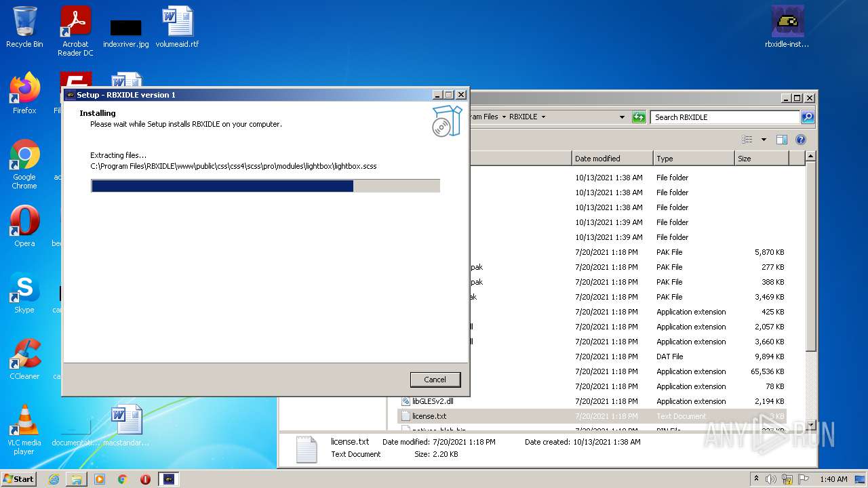Open Action Center flag icon
The width and height of the screenshot is (868, 488).
[804, 479]
